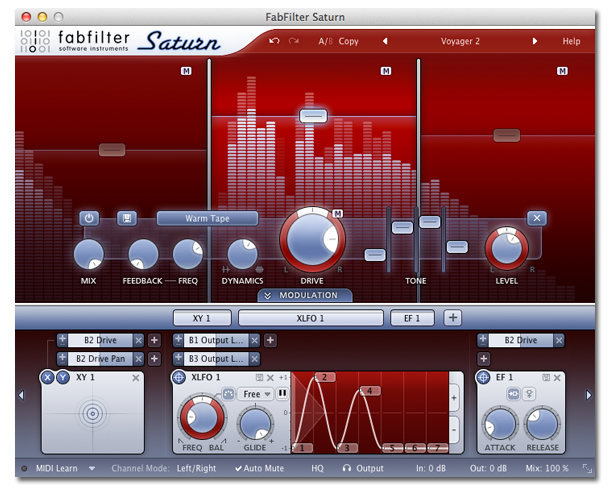Screen dimensions: 610x491
Task: Open the MIDI Learn dropdown arrow
Action: pos(92,468)
